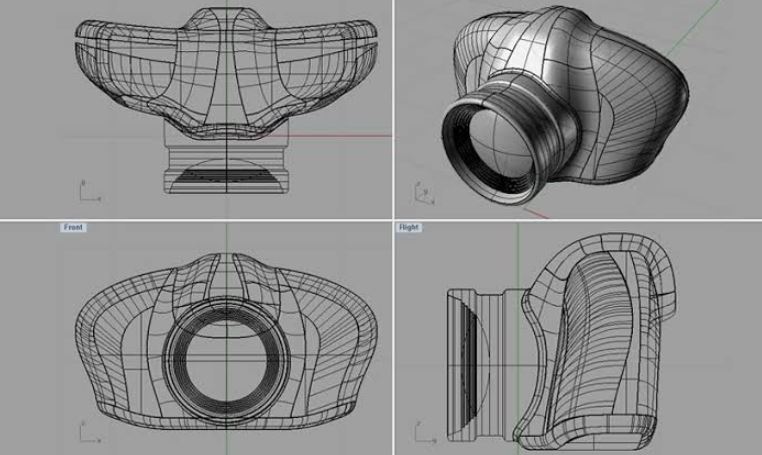Open the Right viewport title label
The image size is (762, 455).
click(x=409, y=228)
